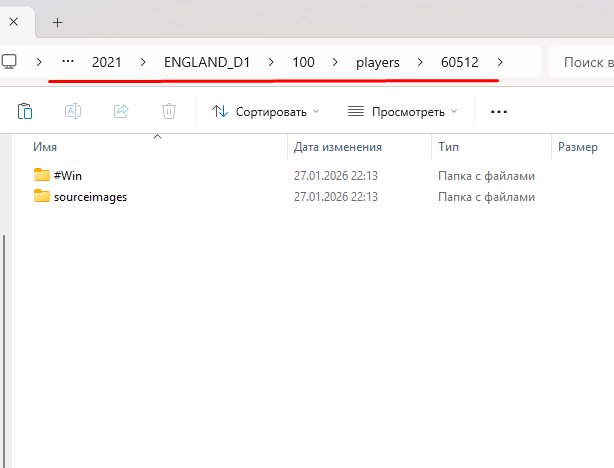This screenshot has width=614, height=468.
Task: Click the Share toolbar icon
Action: point(121,111)
